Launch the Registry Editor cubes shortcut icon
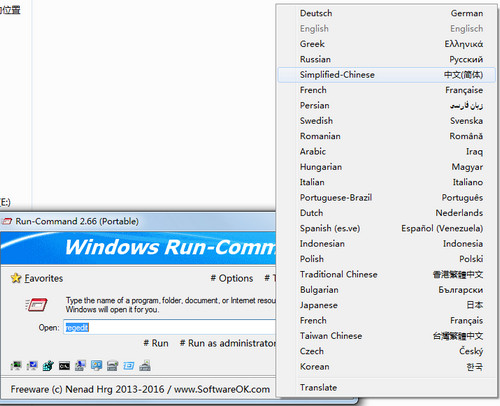 pos(48,366)
